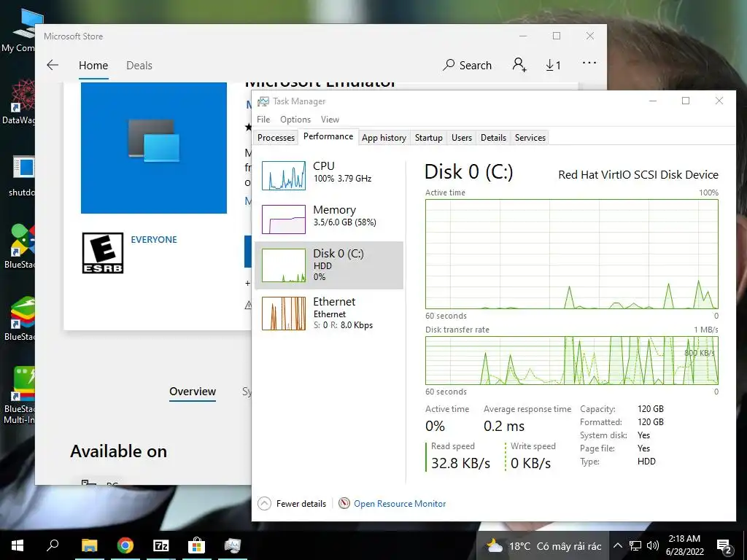747x560 pixels.
Task: Open the Home tab in Microsoft Store
Action: (93, 65)
